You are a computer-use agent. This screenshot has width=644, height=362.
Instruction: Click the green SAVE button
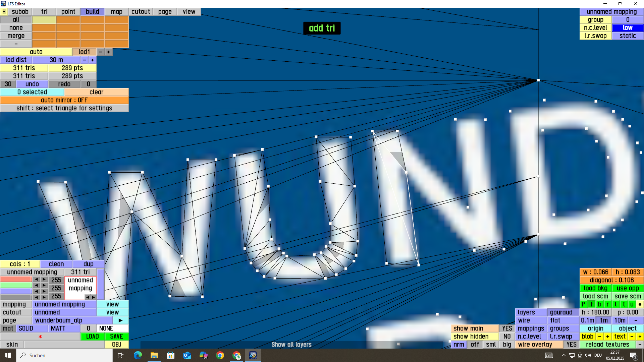(x=116, y=337)
